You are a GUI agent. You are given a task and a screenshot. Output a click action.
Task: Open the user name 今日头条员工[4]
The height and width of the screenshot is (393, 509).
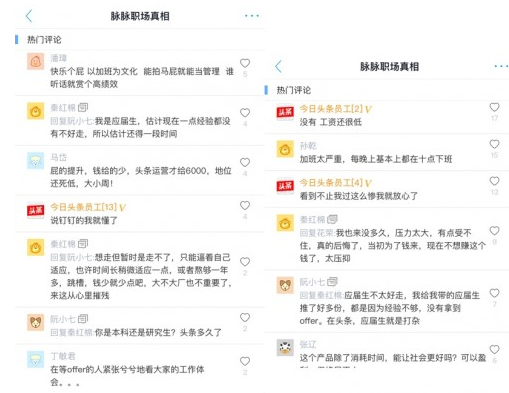tap(331, 183)
